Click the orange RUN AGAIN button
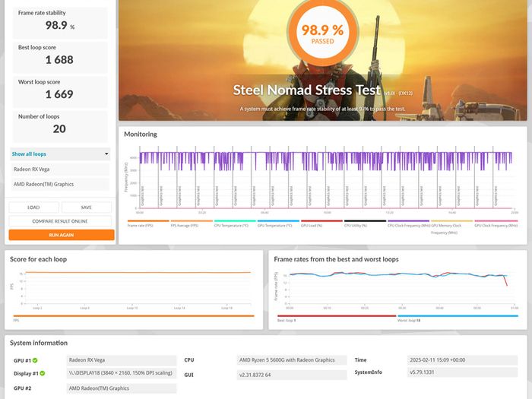Viewport: 532px width, 399px height. tap(62, 235)
